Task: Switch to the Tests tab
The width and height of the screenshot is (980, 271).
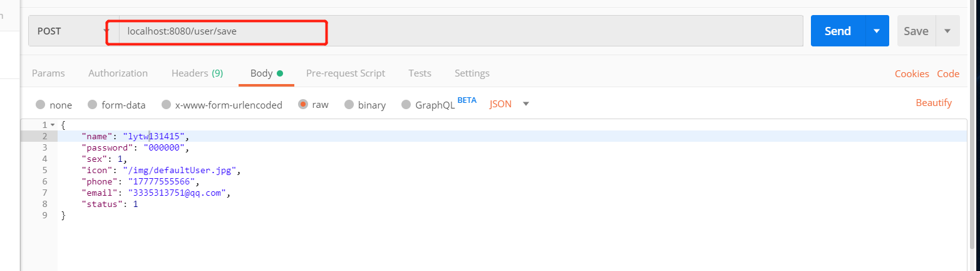Action: (x=420, y=73)
